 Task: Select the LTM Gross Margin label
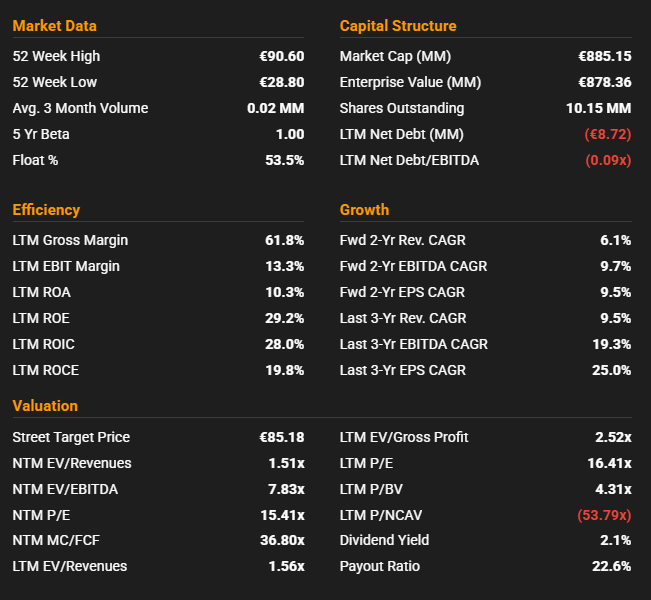70,240
